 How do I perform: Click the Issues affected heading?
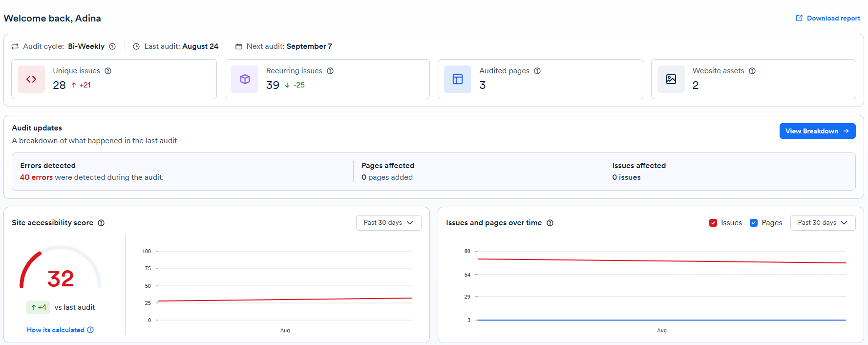pos(639,166)
